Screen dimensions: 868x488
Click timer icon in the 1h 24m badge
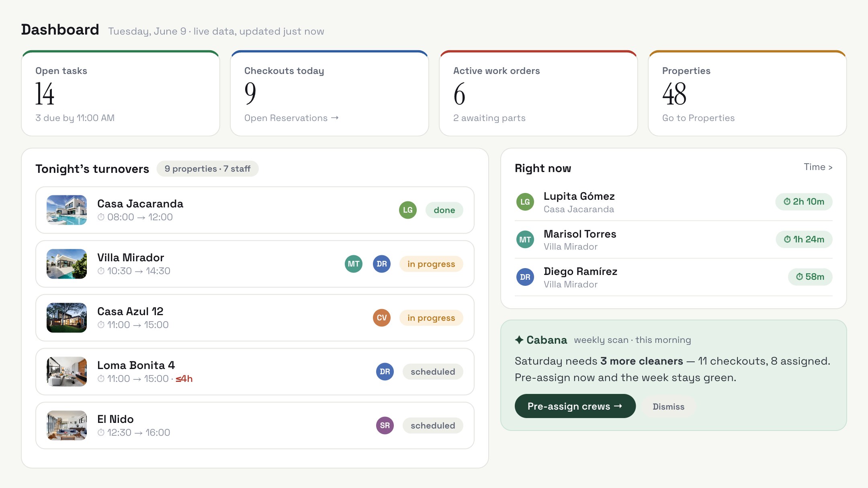788,239
